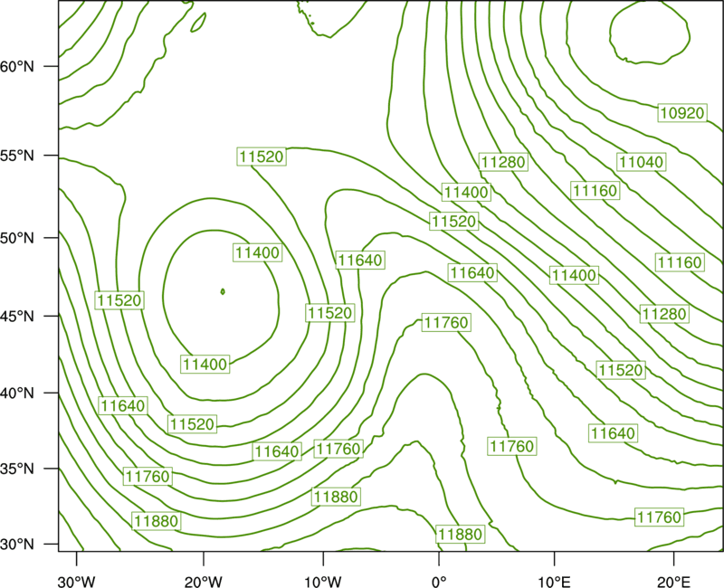Viewport: 724px width, 588px height.
Task: Select the 50°N latitude axis label
Action: click(17, 238)
